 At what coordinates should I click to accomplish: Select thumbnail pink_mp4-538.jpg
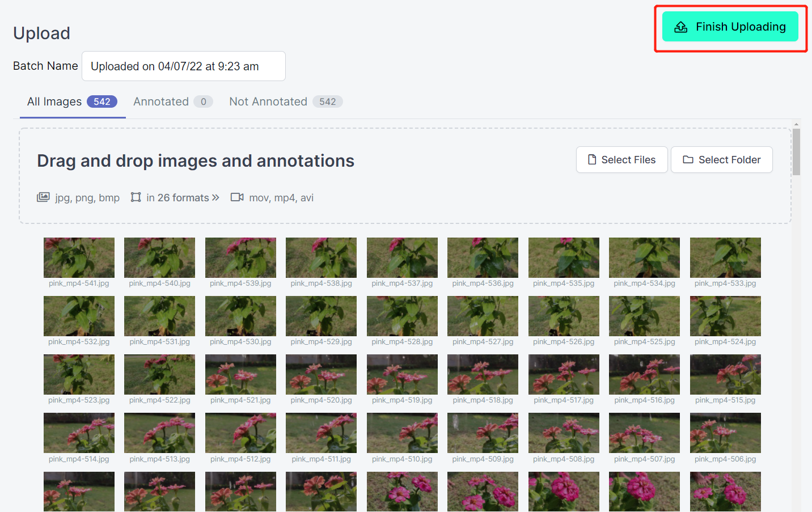click(x=322, y=258)
